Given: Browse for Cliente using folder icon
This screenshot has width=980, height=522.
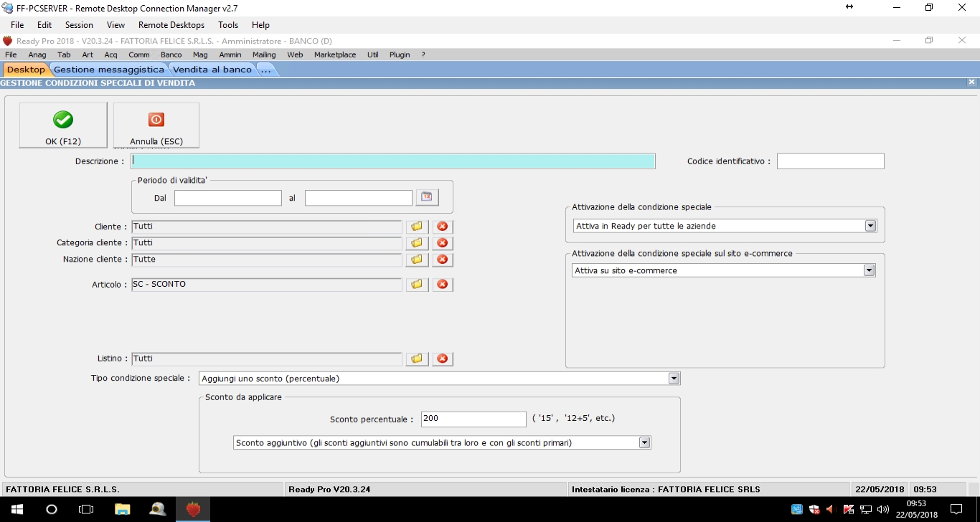Looking at the screenshot, I should point(417,227).
